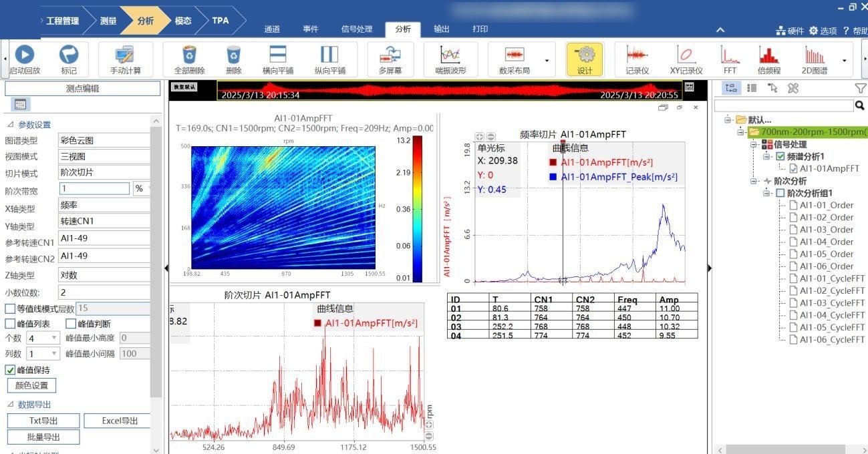Switch to 打印 tab
The image size is (868, 454).
(x=480, y=29)
